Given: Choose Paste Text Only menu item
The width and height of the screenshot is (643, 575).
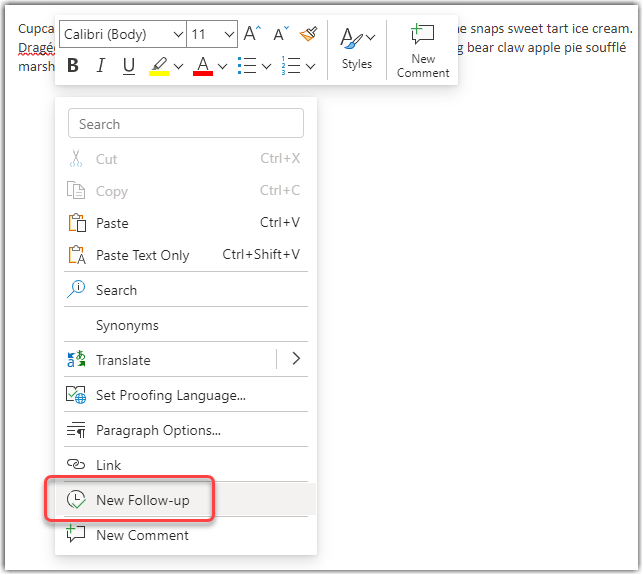Looking at the screenshot, I should coord(142,255).
